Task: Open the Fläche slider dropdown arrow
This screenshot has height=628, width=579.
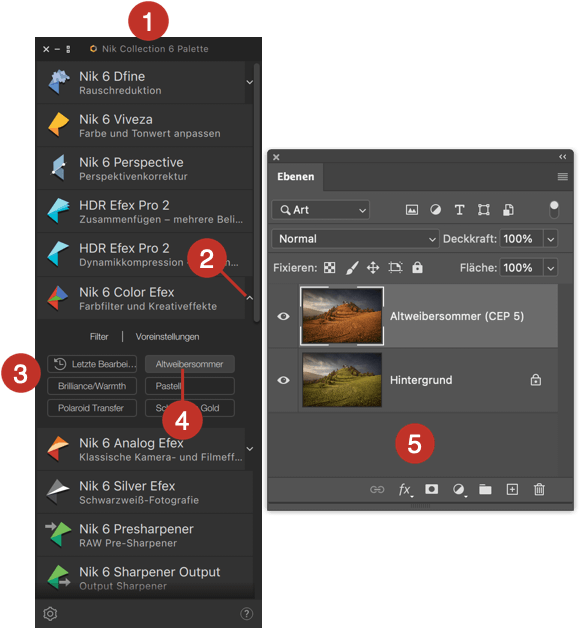Action: [x=551, y=268]
